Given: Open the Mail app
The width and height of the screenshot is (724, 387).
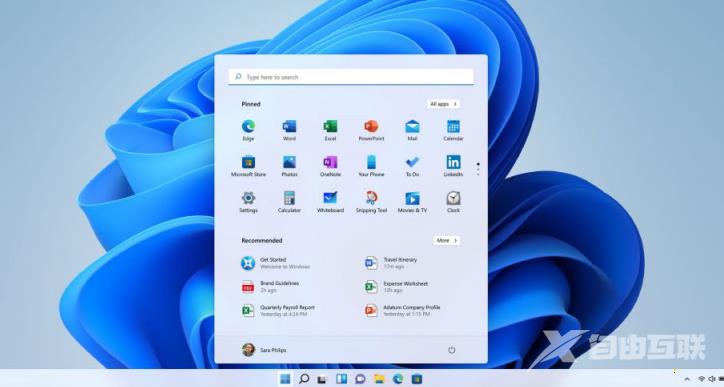Looking at the screenshot, I should click(412, 130).
